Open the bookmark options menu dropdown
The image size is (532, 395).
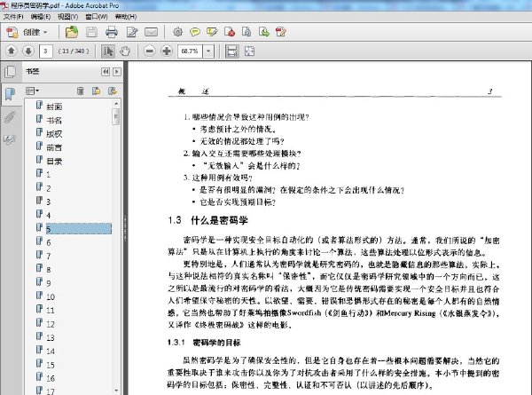tap(32, 91)
